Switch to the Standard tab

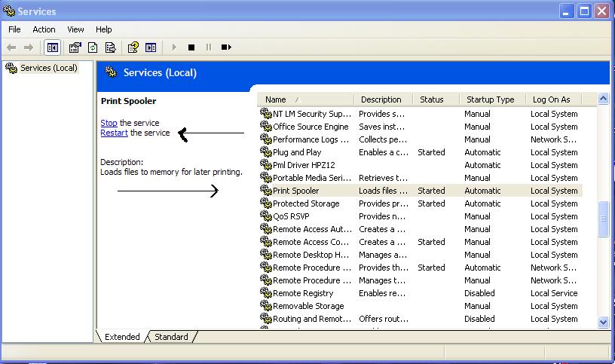tap(171, 337)
